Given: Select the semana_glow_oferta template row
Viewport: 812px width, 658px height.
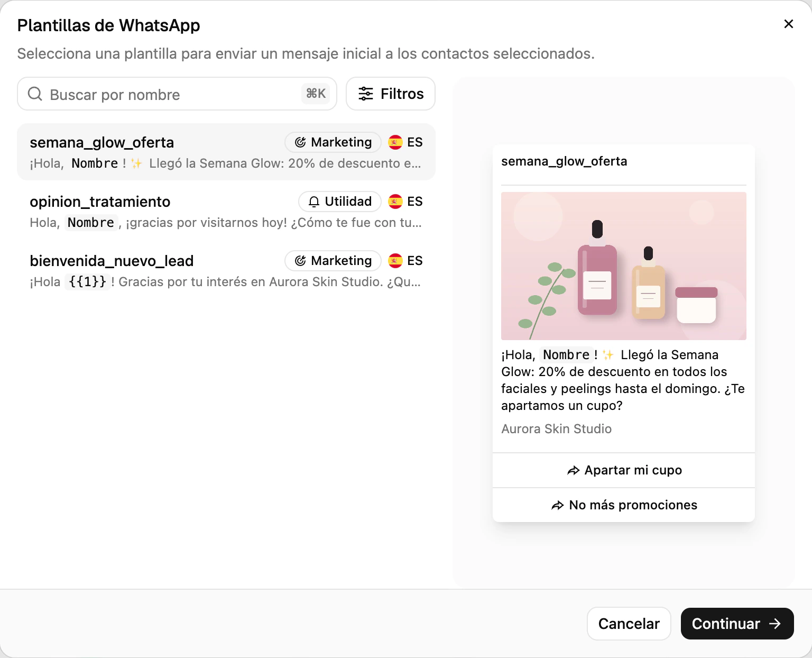Looking at the screenshot, I should pyautogui.click(x=226, y=152).
